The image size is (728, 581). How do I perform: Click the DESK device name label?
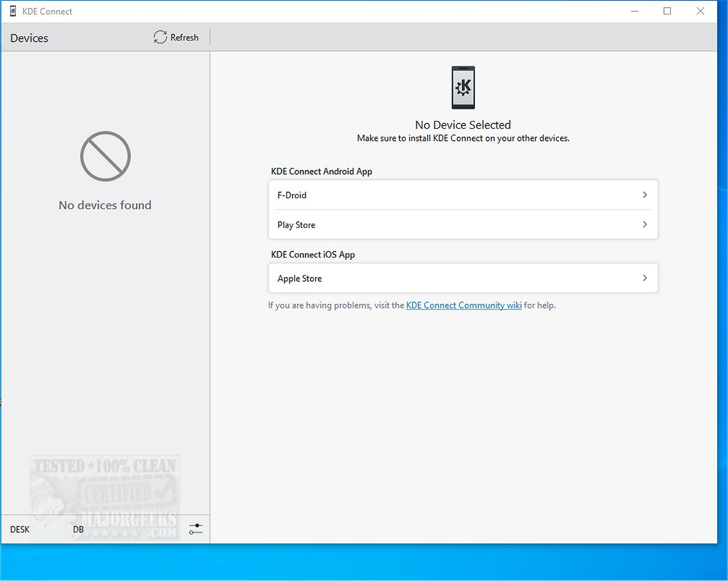[x=20, y=530]
